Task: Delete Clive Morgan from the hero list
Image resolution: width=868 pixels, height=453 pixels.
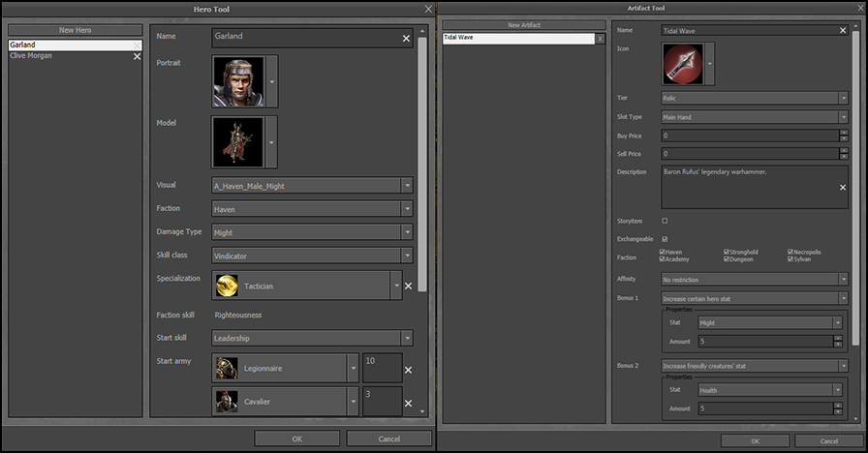Action: tap(137, 56)
